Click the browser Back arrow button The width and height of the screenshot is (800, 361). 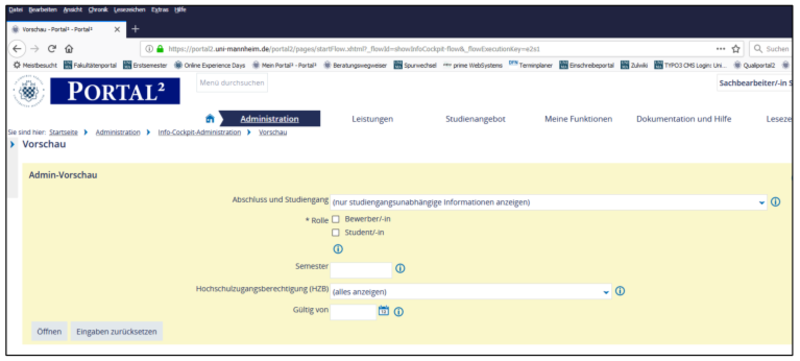click(x=17, y=49)
